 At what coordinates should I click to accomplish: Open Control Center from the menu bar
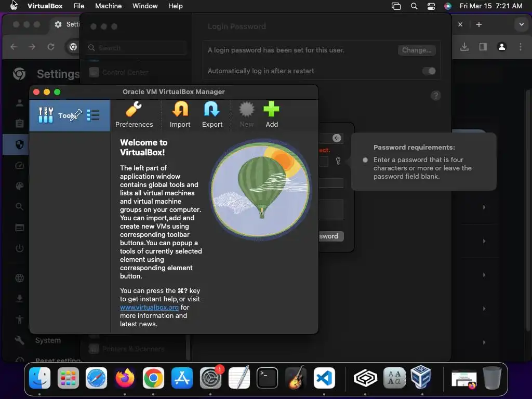tap(431, 6)
